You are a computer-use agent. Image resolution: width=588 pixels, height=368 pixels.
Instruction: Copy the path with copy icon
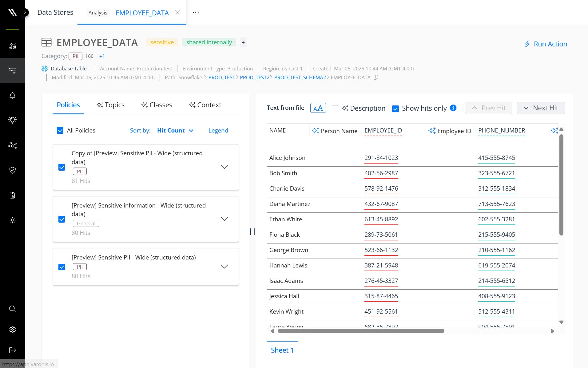[x=376, y=77]
